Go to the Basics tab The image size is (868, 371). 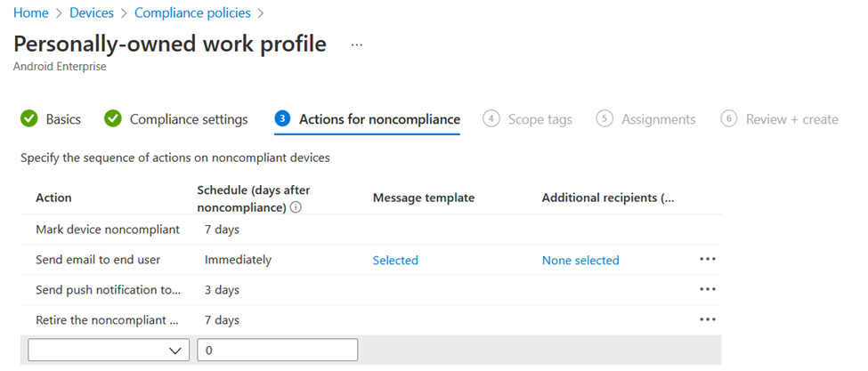pos(63,119)
